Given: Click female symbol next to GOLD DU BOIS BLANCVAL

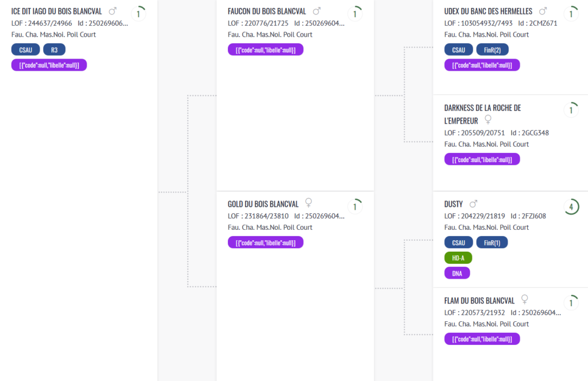Looking at the screenshot, I should 308,203.
